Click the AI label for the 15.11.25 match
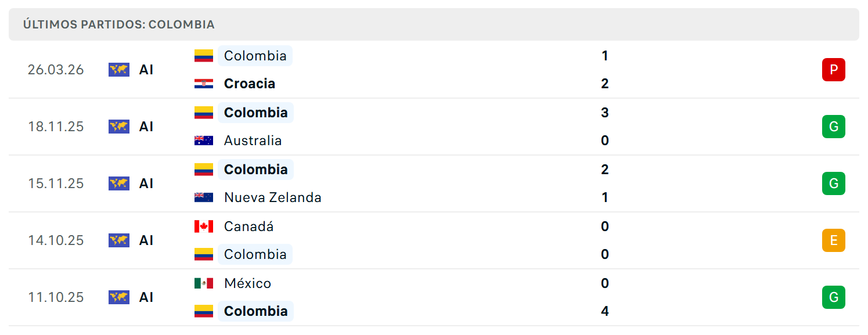Viewport: 868px width, 335px height. tap(146, 183)
